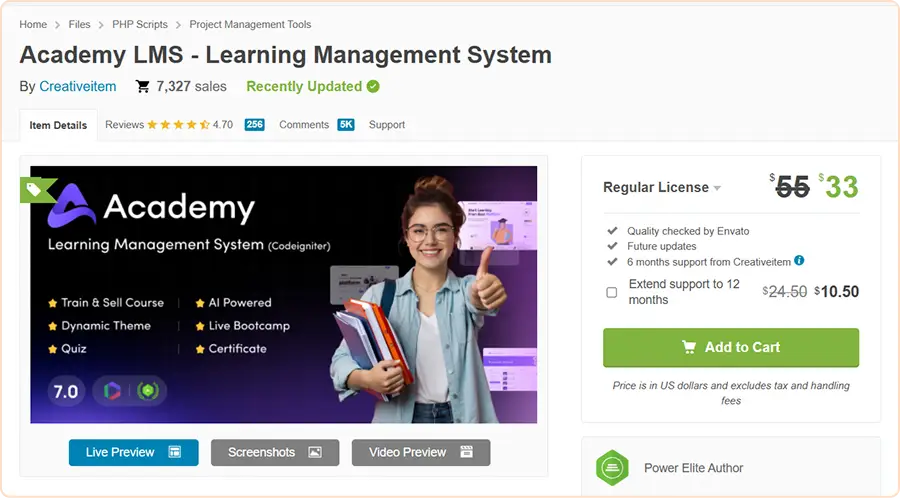Add item to cart with green button

731,347
